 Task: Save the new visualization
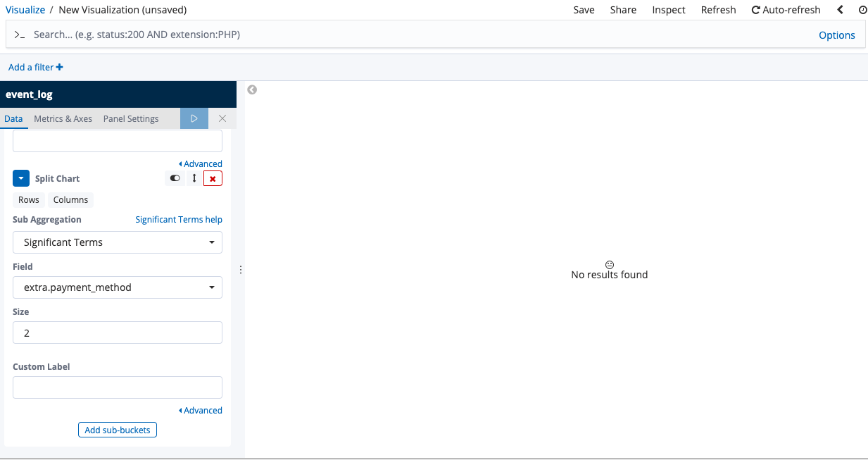[584, 10]
